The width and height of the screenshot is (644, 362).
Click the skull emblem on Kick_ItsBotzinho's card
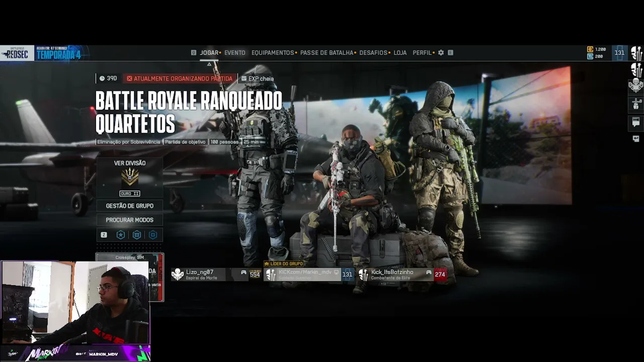click(x=363, y=274)
